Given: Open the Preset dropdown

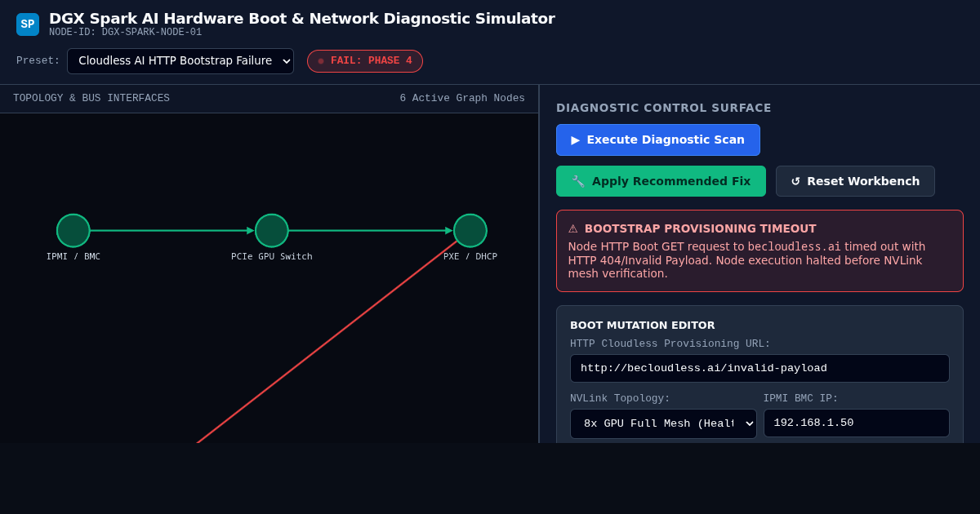Looking at the screenshot, I should point(180,61).
